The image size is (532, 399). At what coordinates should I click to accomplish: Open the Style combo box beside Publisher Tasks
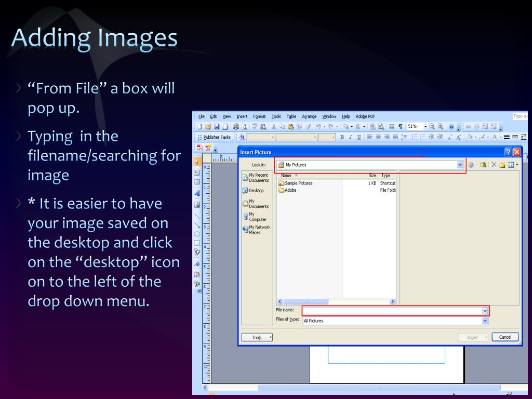[x=261, y=137]
